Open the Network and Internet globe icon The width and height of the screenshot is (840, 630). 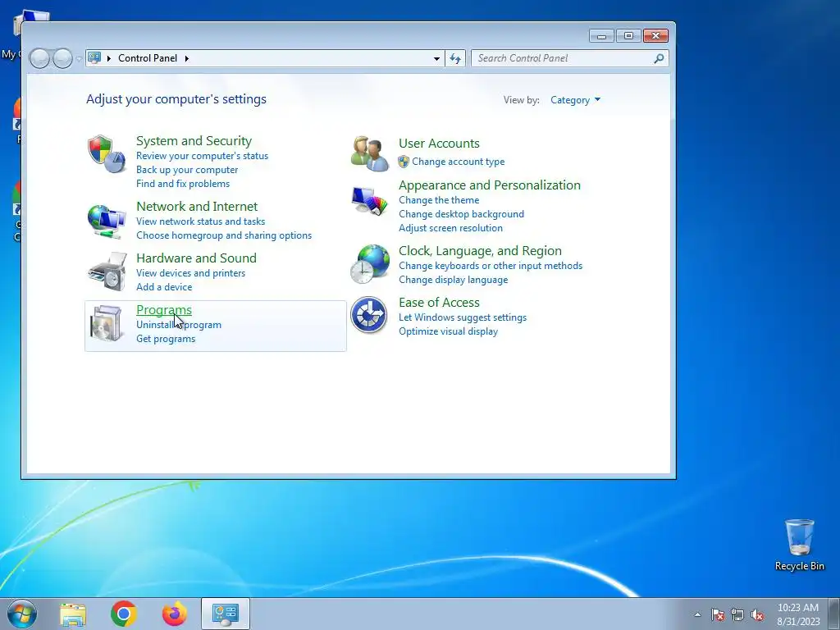pyautogui.click(x=106, y=221)
